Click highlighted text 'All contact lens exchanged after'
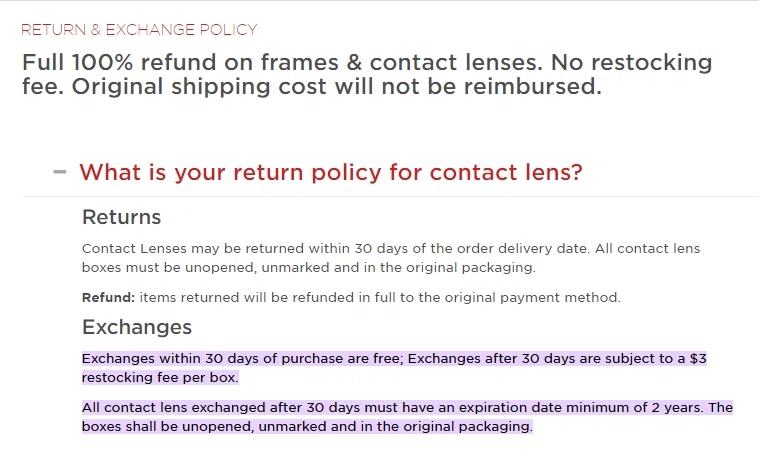The width and height of the screenshot is (759, 454). 192,408
